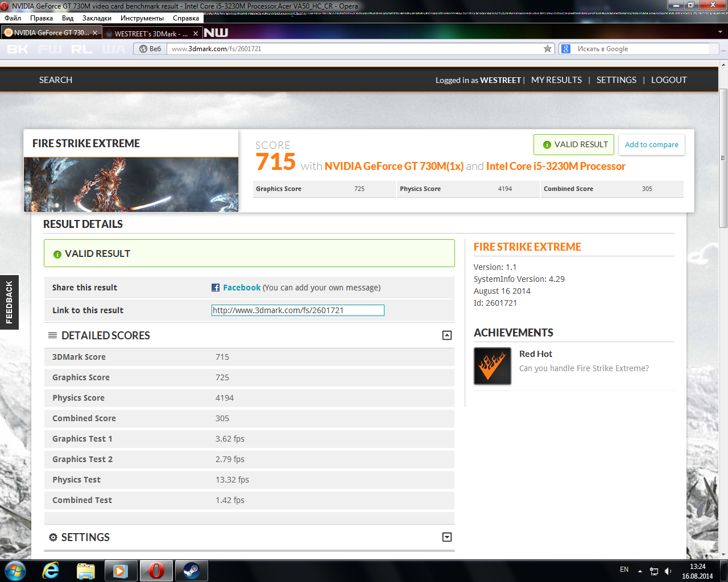This screenshot has width=728, height=582.
Task: Click the volume speaker tray icon
Action: (x=668, y=571)
